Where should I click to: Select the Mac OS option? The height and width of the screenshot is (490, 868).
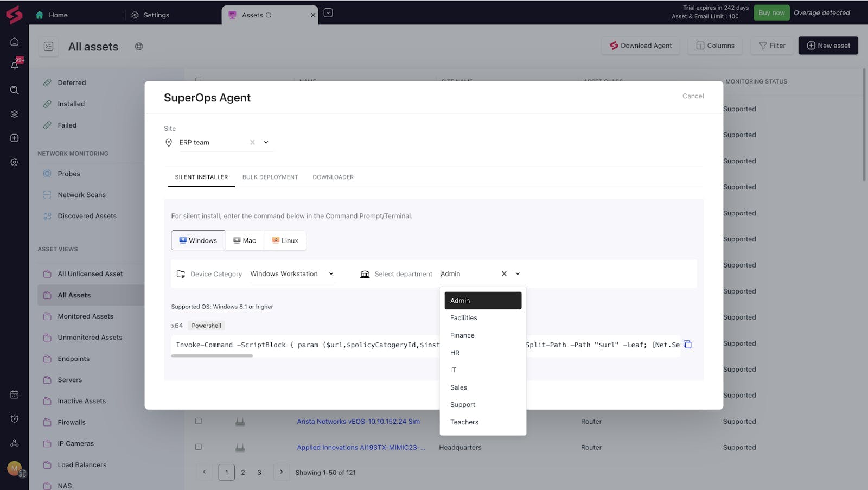click(245, 240)
